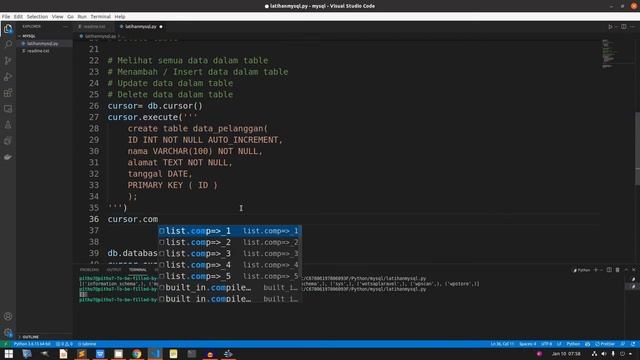The height and width of the screenshot is (360, 640).
Task: Click the tabnine status bar item
Action: click(87, 344)
